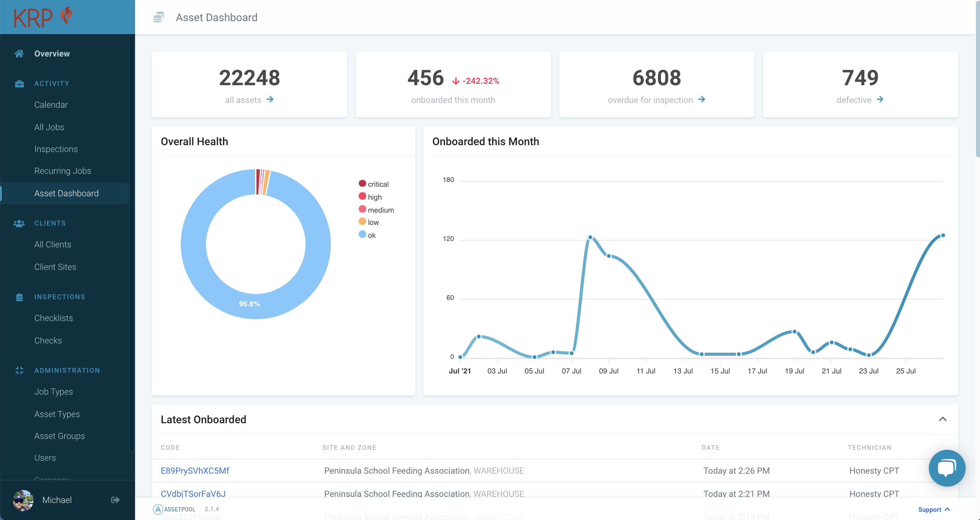Collapse the Latest Onboarded panel
The width and height of the screenshot is (980, 520).
click(x=942, y=419)
